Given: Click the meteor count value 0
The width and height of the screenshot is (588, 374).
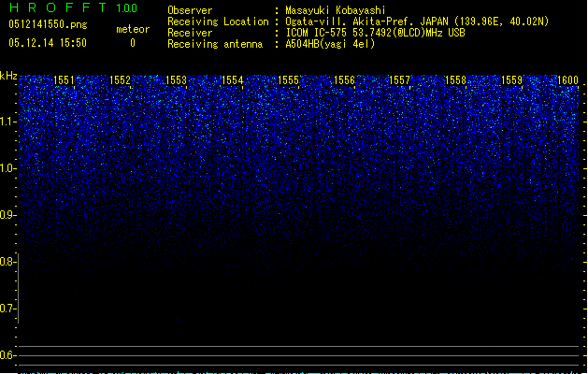Looking at the screenshot, I should coord(133,43).
